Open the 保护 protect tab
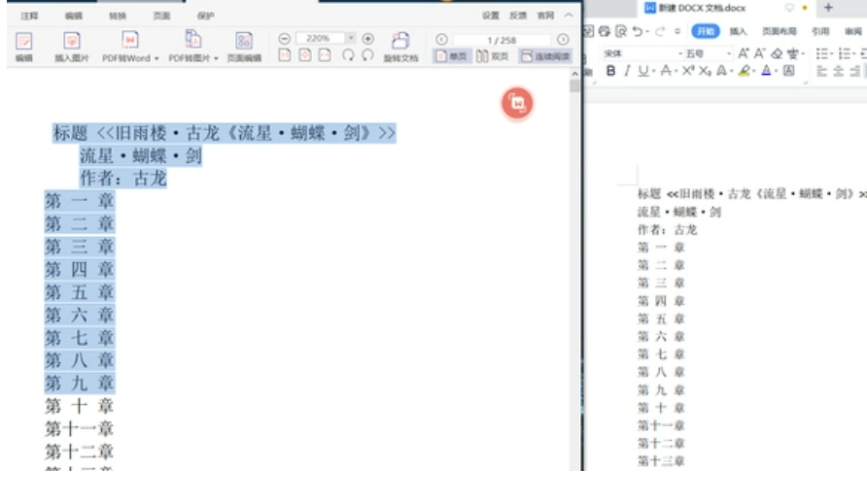Viewport: 867px width, 504px height. pyautogui.click(x=206, y=16)
